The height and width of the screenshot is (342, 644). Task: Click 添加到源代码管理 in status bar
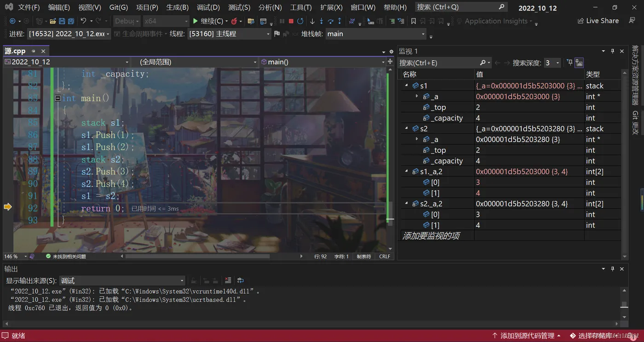click(527, 336)
